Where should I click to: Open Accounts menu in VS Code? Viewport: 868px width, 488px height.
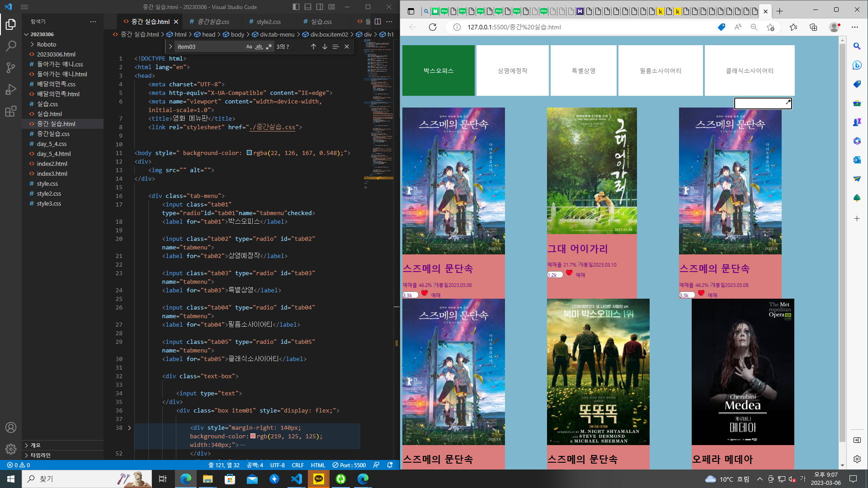[11, 427]
